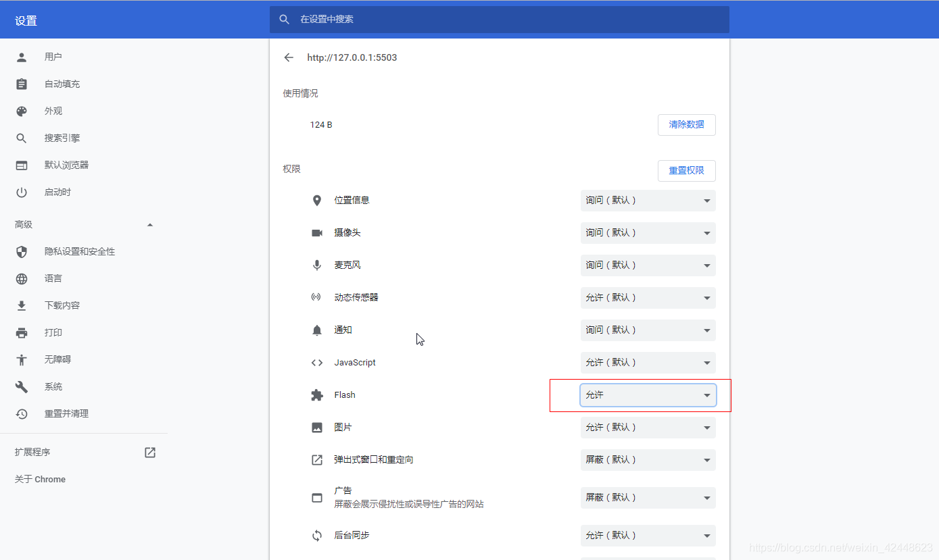Viewport: 939px width, 560px height.
Task: Open the Flash permission dropdown set to 允许
Action: point(647,394)
